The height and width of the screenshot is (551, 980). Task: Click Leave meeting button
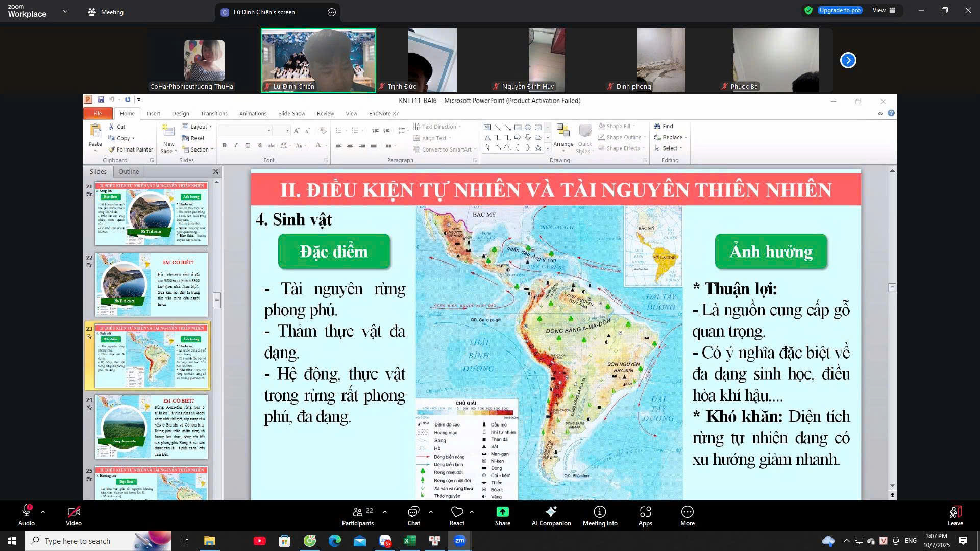(x=955, y=515)
